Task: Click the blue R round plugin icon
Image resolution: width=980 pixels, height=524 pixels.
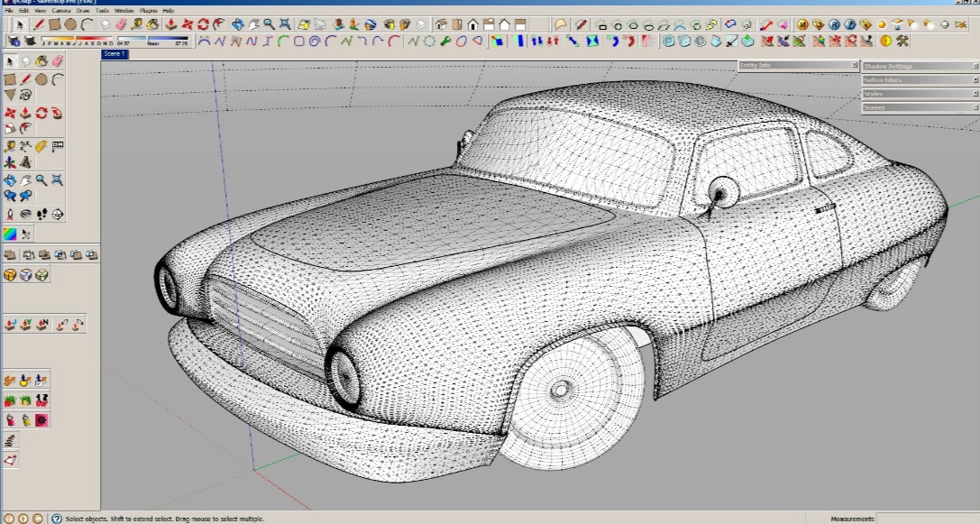Action: tap(834, 24)
